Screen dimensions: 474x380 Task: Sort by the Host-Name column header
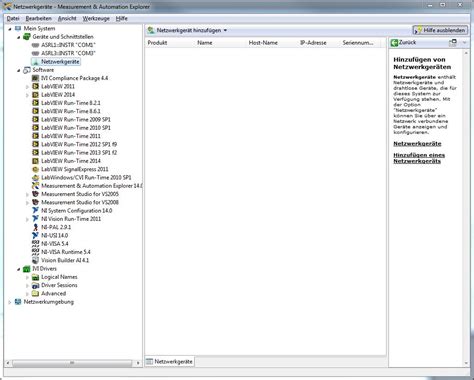pos(271,43)
